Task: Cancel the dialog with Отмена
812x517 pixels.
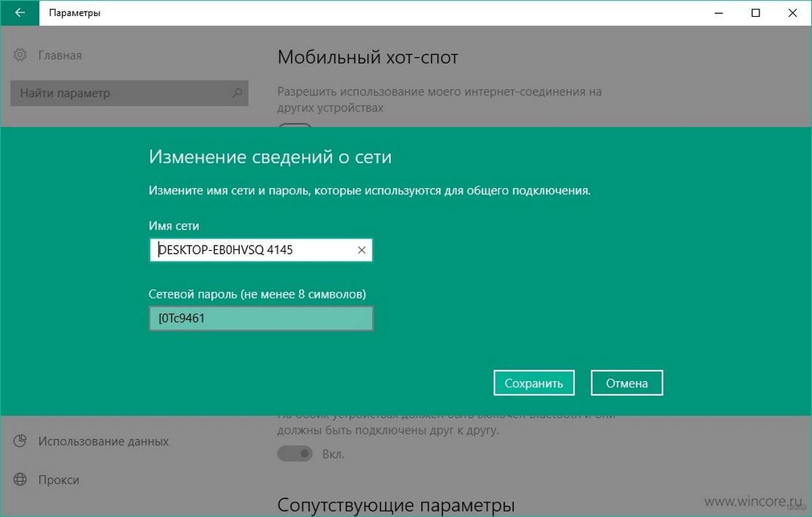Action: pos(626,383)
